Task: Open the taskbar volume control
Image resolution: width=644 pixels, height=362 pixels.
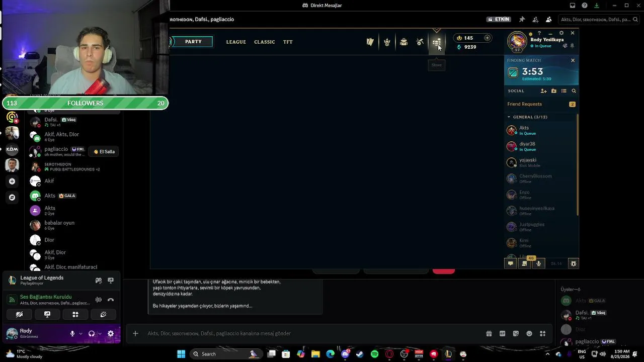Action: click(x=603, y=354)
